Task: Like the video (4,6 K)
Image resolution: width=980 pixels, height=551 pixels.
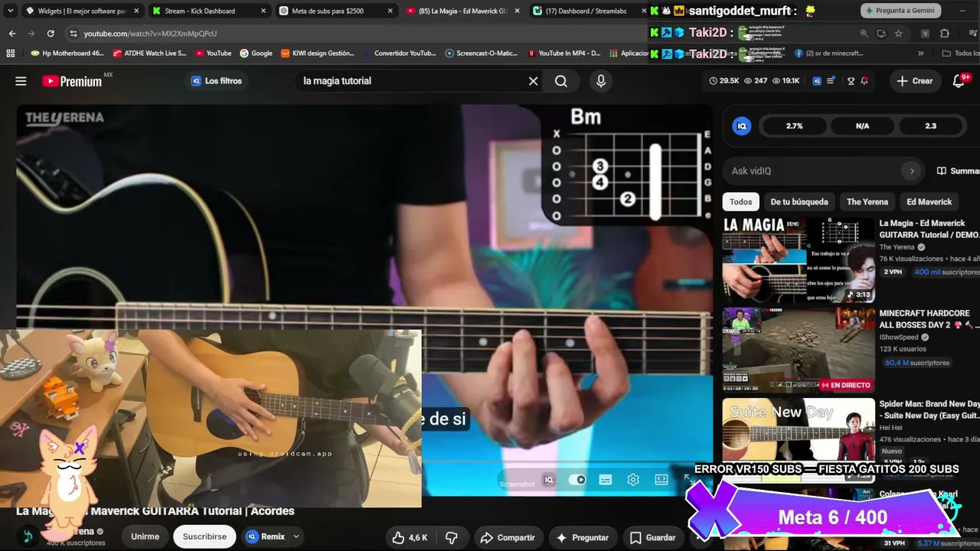Action: pos(410,537)
